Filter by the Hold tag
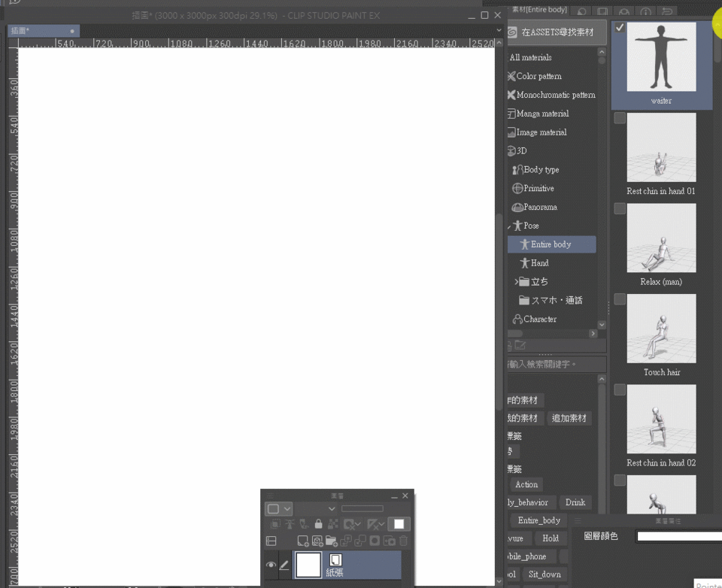The image size is (722, 588). (551, 538)
